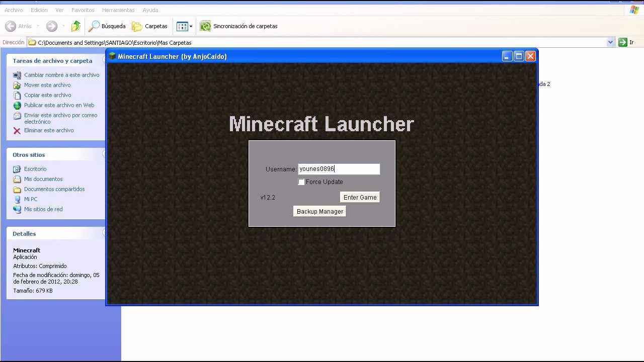Open the Archivo menu
644x362 pixels.
click(14, 10)
